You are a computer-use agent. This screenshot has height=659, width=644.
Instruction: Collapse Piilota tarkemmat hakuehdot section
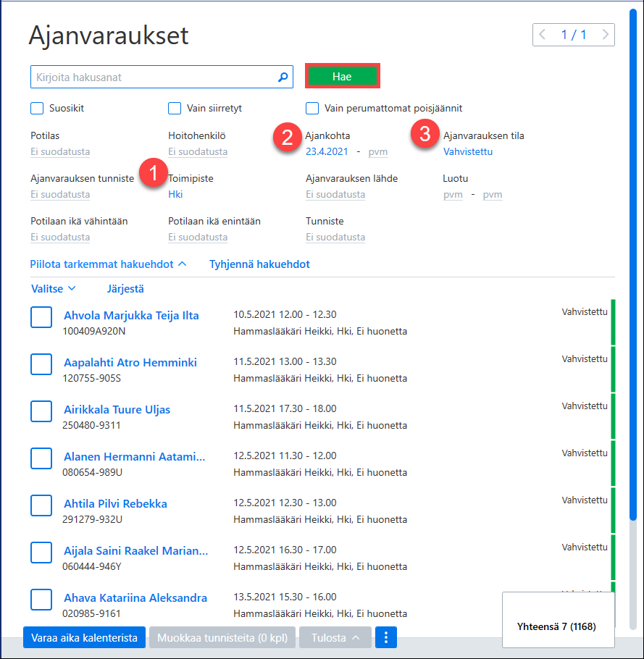[x=108, y=264]
